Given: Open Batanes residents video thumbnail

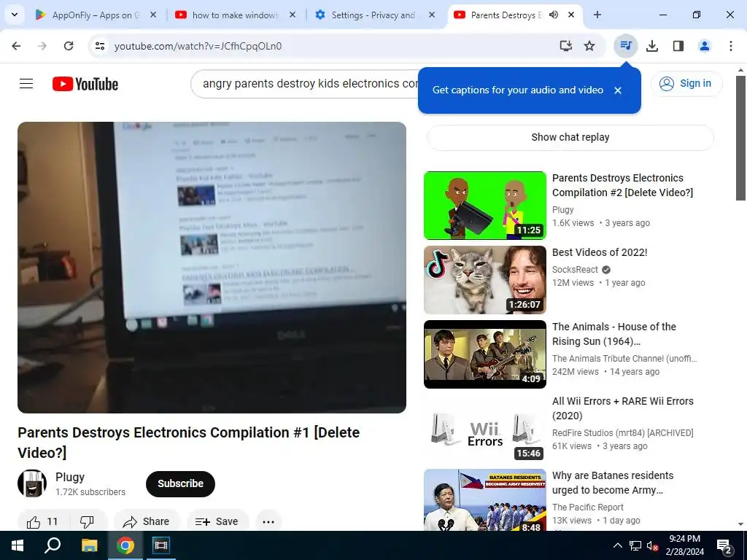Looking at the screenshot, I should click(485, 500).
